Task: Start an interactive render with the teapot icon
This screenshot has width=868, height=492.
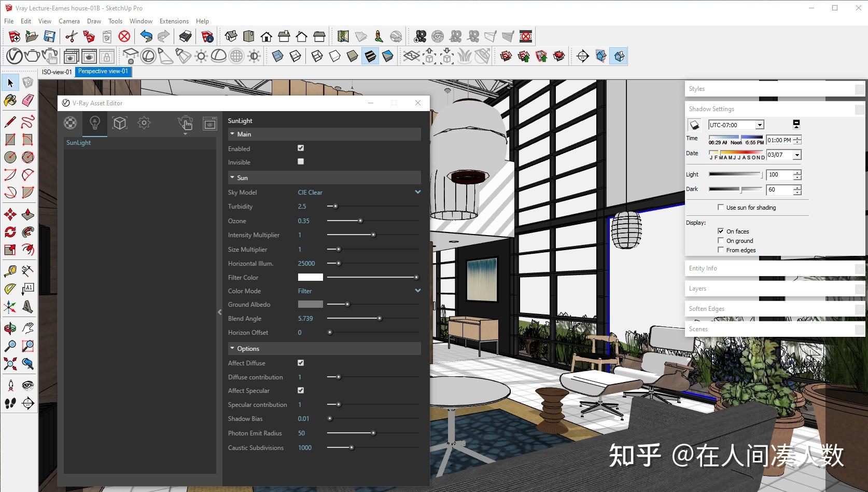Action: click(x=185, y=123)
